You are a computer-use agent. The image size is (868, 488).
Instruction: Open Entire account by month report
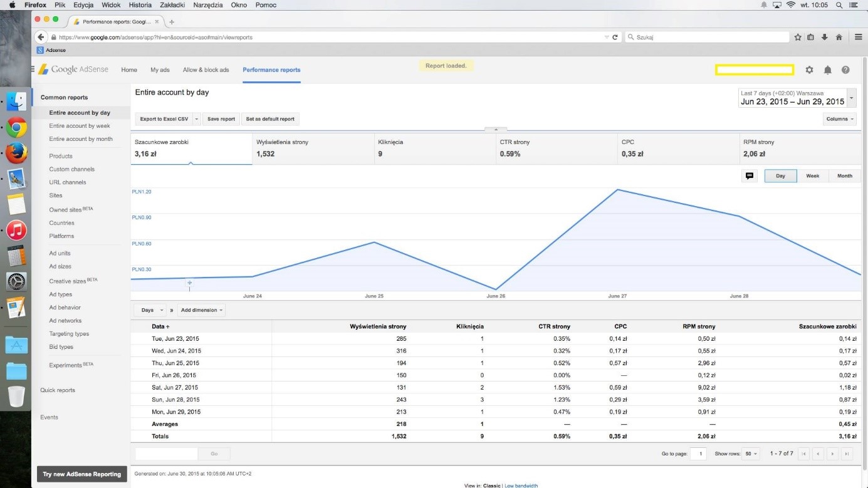pyautogui.click(x=81, y=139)
